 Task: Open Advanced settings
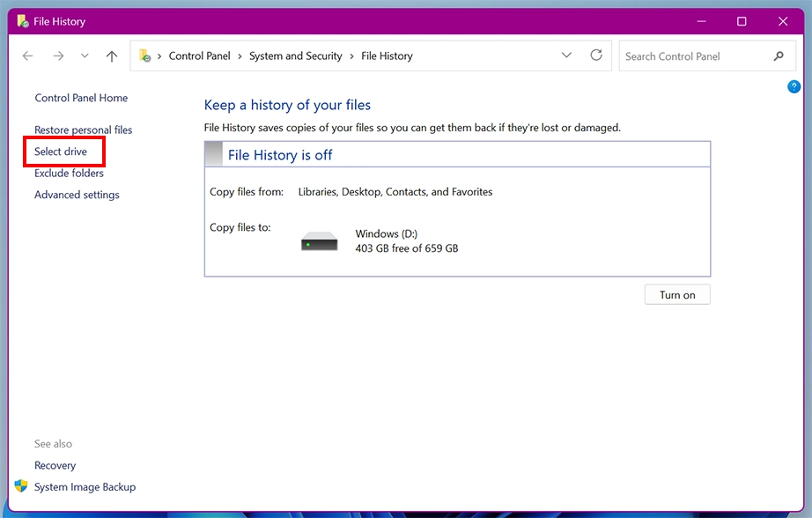tap(77, 195)
